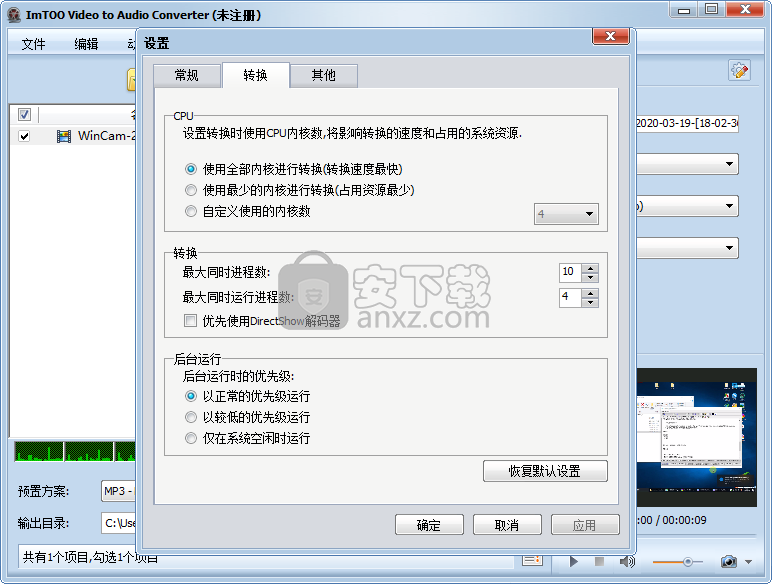This screenshot has height=584, width=772.
Task: Open the snapshot options arrow beside camera
Action: [748, 562]
